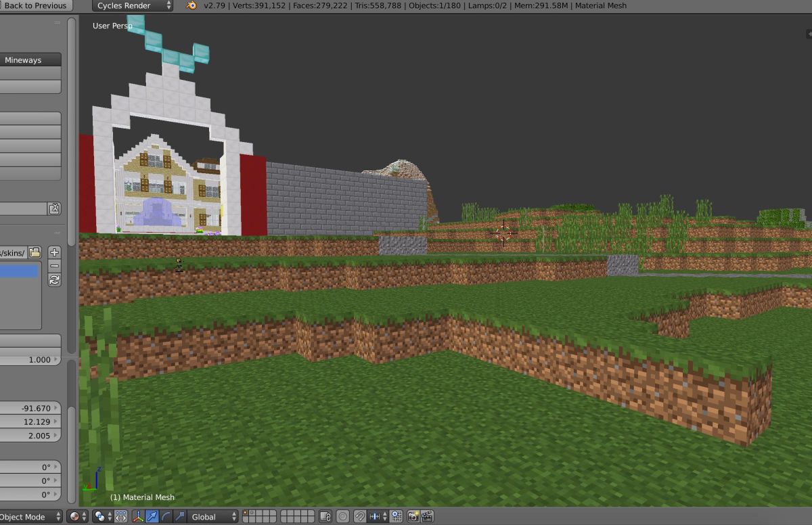Viewport: 812px width, 525px height.
Task: Toggle snap magnet during transform
Action: (x=360, y=516)
